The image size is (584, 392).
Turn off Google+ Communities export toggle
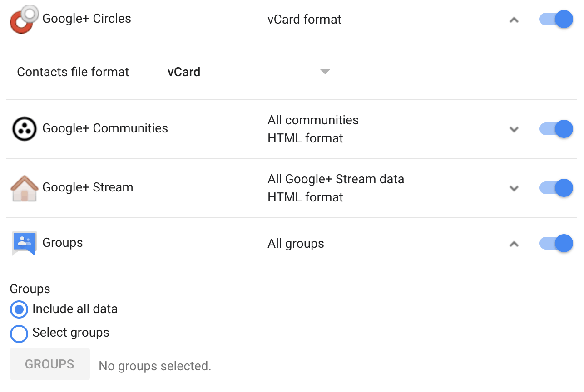556,129
